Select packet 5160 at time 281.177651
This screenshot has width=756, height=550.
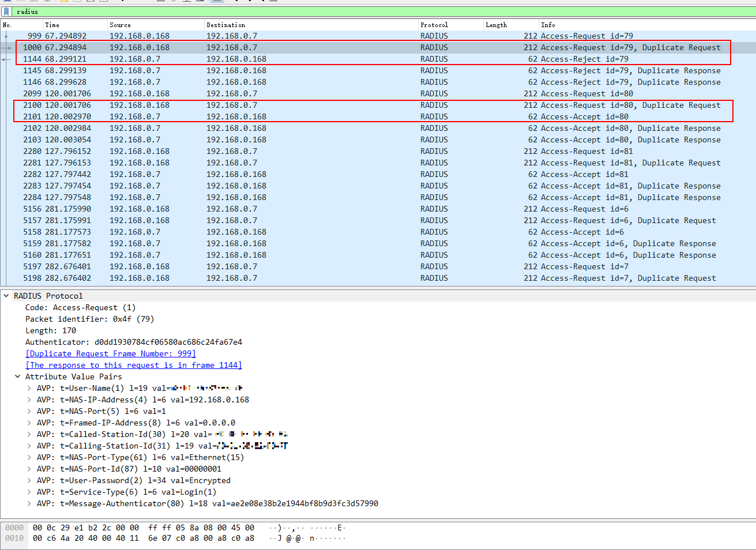click(x=378, y=255)
